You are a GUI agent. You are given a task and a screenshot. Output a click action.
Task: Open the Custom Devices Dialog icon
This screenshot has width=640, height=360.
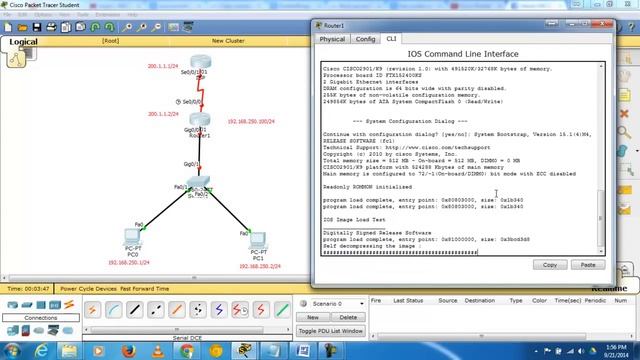[x=188, y=27]
